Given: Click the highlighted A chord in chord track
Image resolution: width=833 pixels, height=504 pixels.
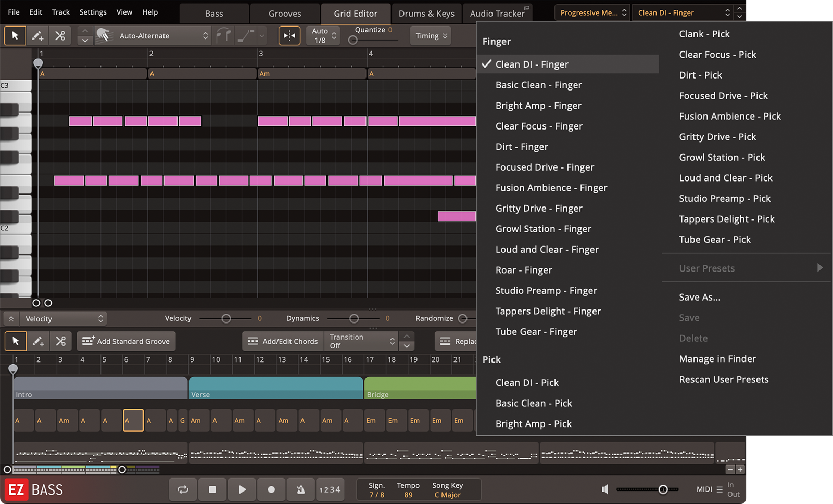Looking at the screenshot, I should click(x=133, y=420).
